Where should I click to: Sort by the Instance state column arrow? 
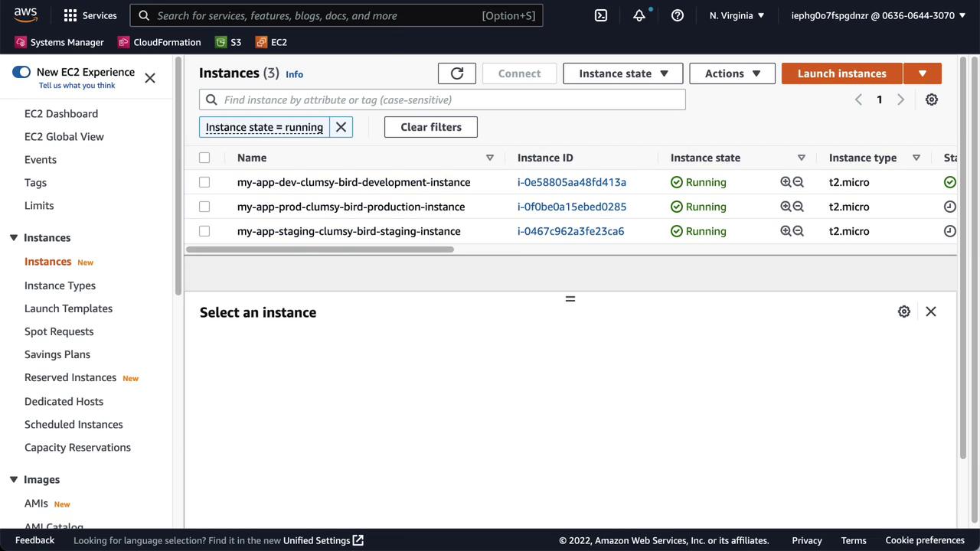pos(802,158)
